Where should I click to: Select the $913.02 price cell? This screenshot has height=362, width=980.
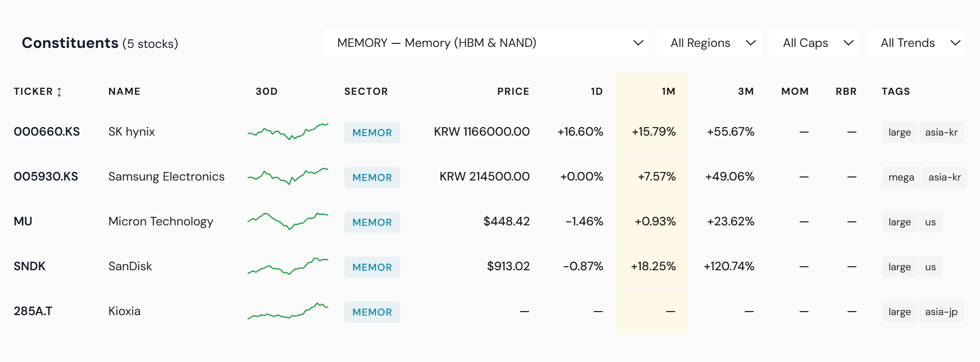[508, 266]
